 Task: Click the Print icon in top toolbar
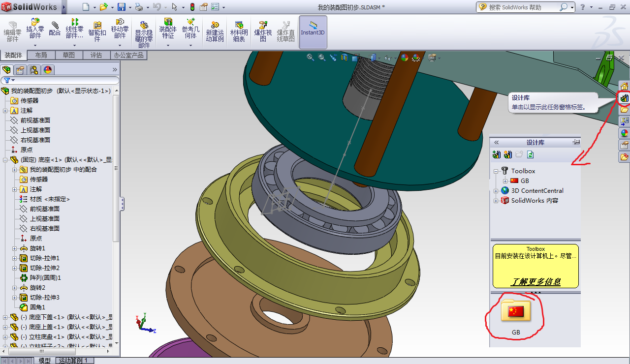139,7
